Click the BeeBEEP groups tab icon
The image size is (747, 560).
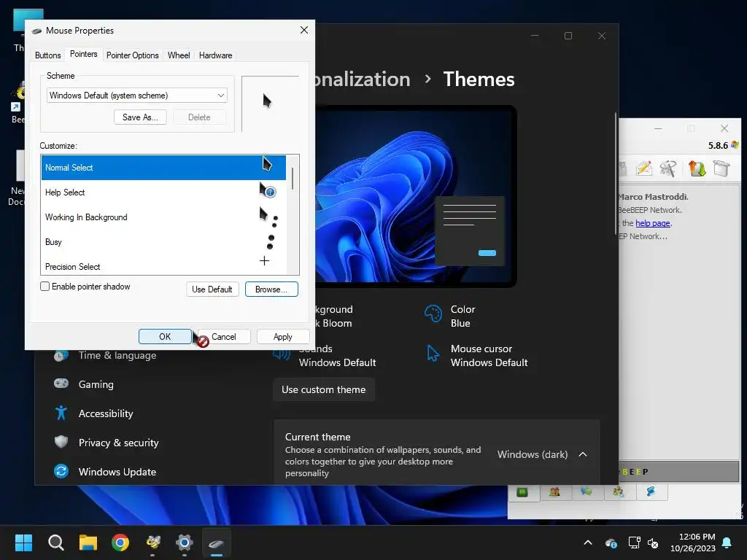(x=619, y=492)
